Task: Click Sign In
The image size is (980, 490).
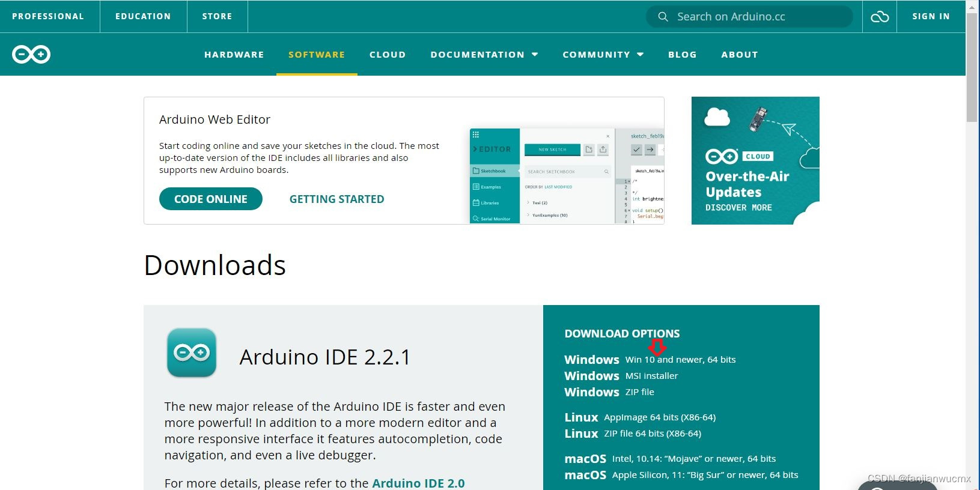Action: coord(931,16)
